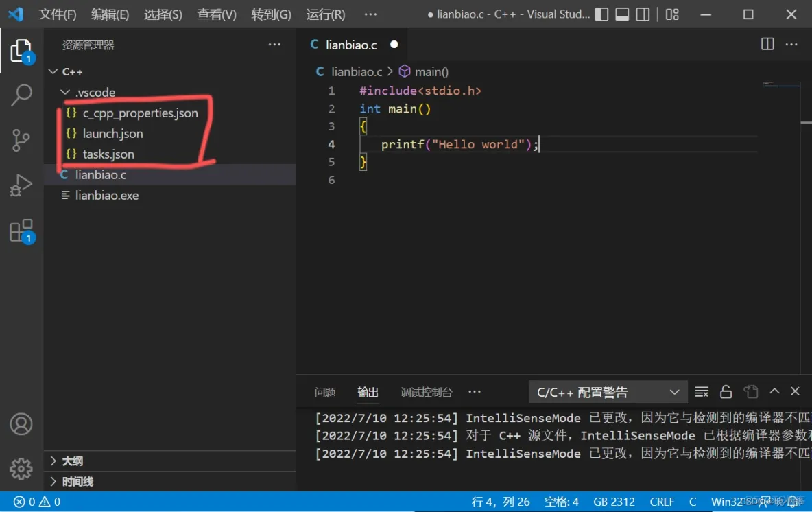Image resolution: width=812 pixels, height=512 pixels.
Task: Open the Source Control view icon
Action: 21,140
